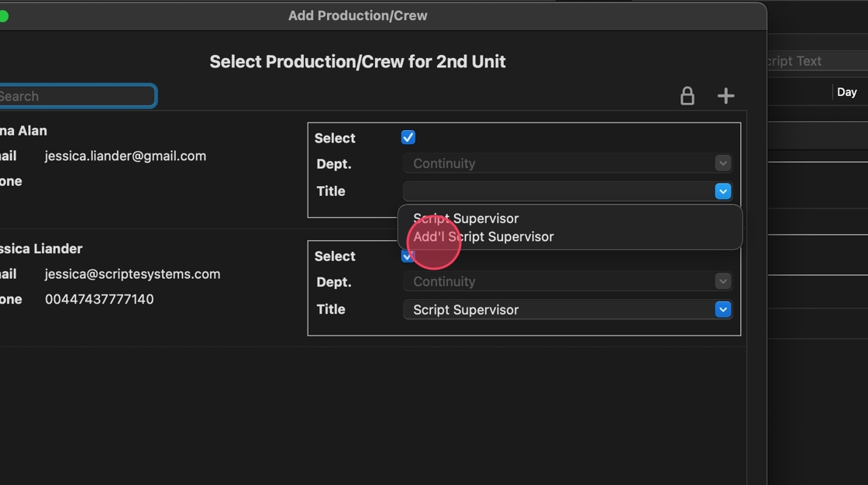
Task: Click into the Search field
Action: (76, 96)
